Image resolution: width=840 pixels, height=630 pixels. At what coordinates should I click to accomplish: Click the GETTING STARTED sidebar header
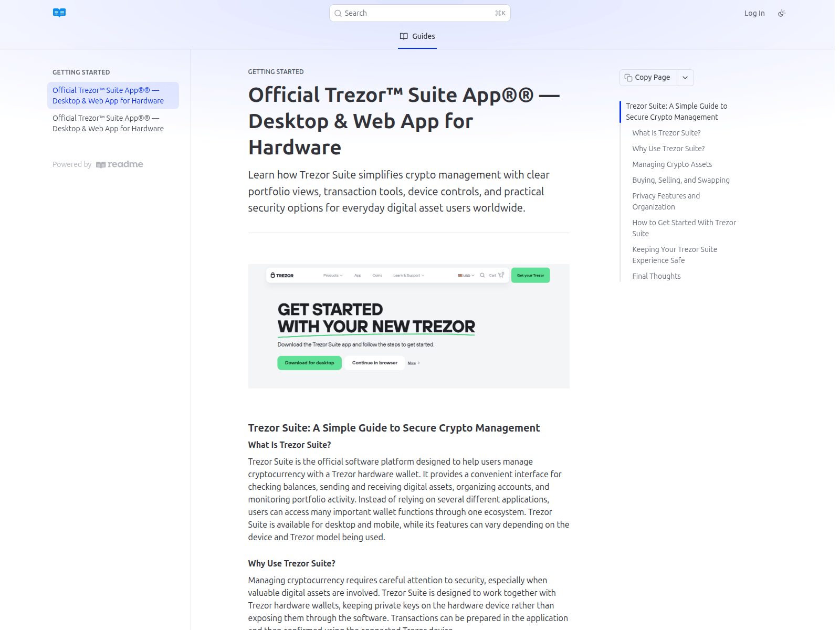coord(81,72)
